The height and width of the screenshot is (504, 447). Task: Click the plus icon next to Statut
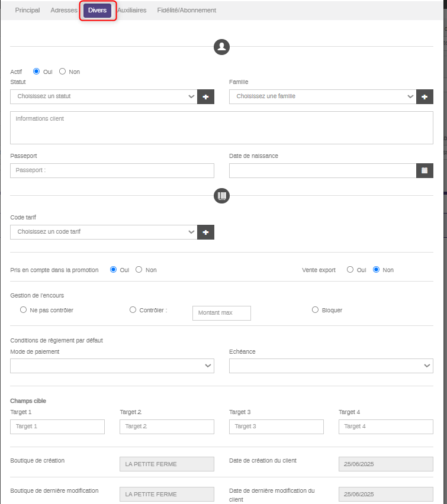point(205,96)
